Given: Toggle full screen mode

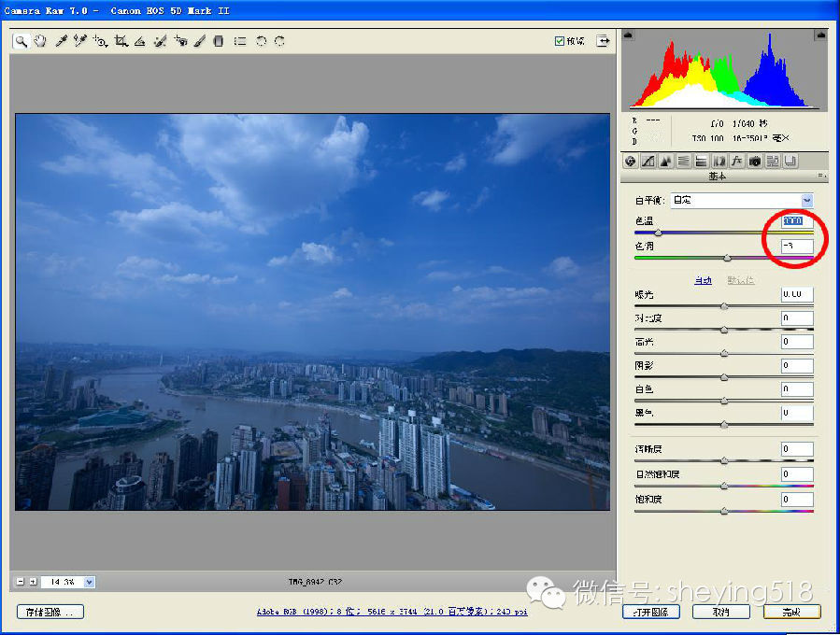Looking at the screenshot, I should click(604, 41).
